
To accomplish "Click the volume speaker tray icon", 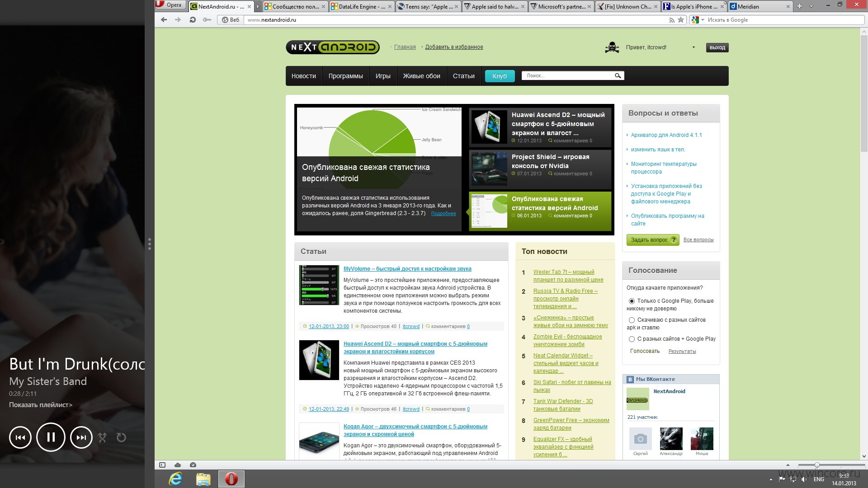I will (x=804, y=479).
